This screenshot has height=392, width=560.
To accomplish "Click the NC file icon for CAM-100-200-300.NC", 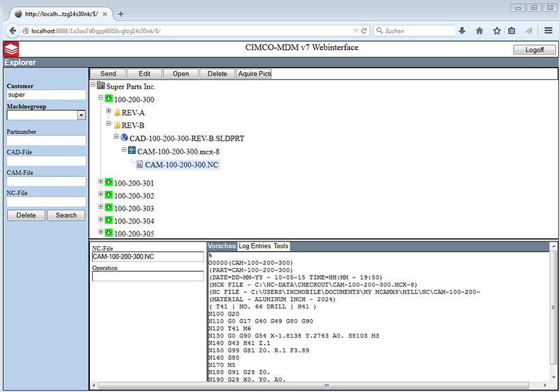I will (140, 164).
